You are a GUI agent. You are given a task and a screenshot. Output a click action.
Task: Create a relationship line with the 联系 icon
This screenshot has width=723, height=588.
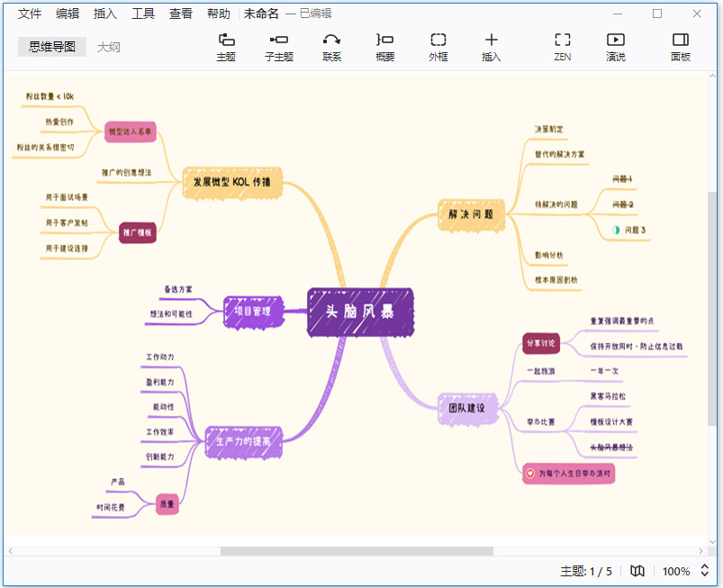(330, 50)
